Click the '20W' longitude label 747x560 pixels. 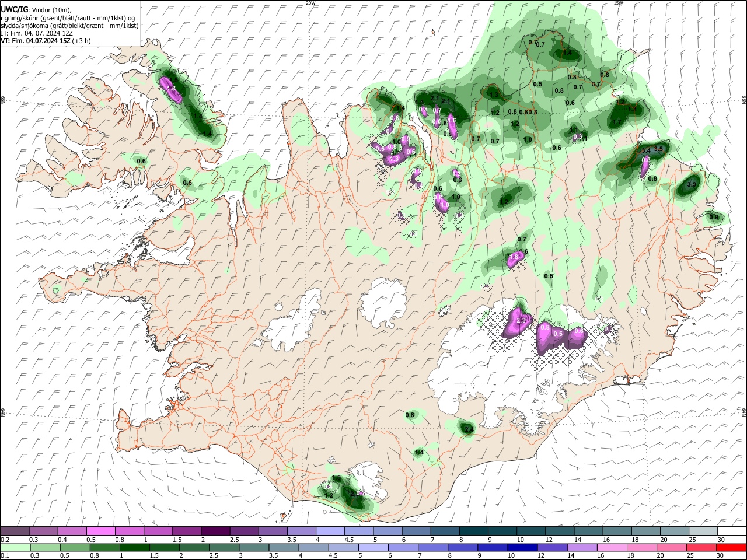(x=310, y=3)
